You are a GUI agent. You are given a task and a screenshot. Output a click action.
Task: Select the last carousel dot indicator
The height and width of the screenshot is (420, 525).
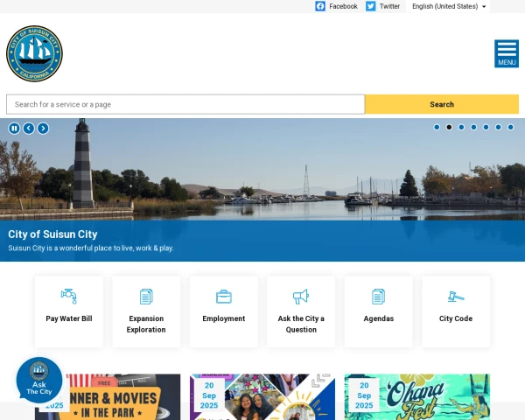tap(511, 127)
